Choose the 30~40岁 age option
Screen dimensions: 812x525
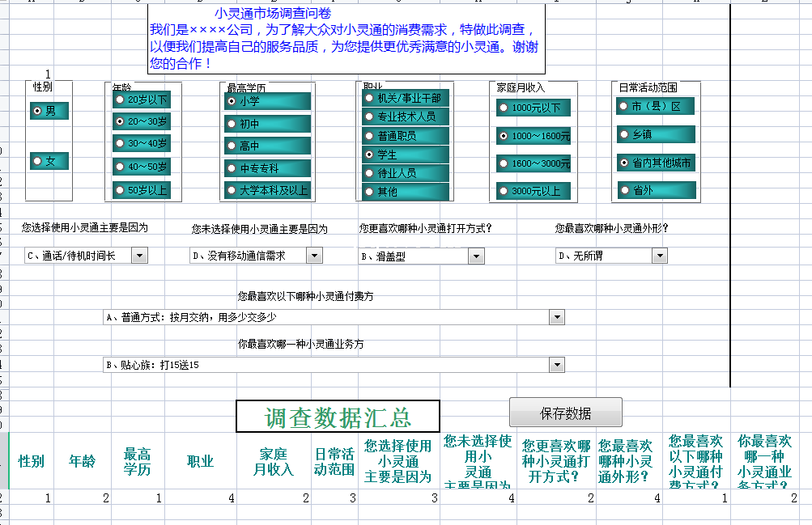(120, 143)
